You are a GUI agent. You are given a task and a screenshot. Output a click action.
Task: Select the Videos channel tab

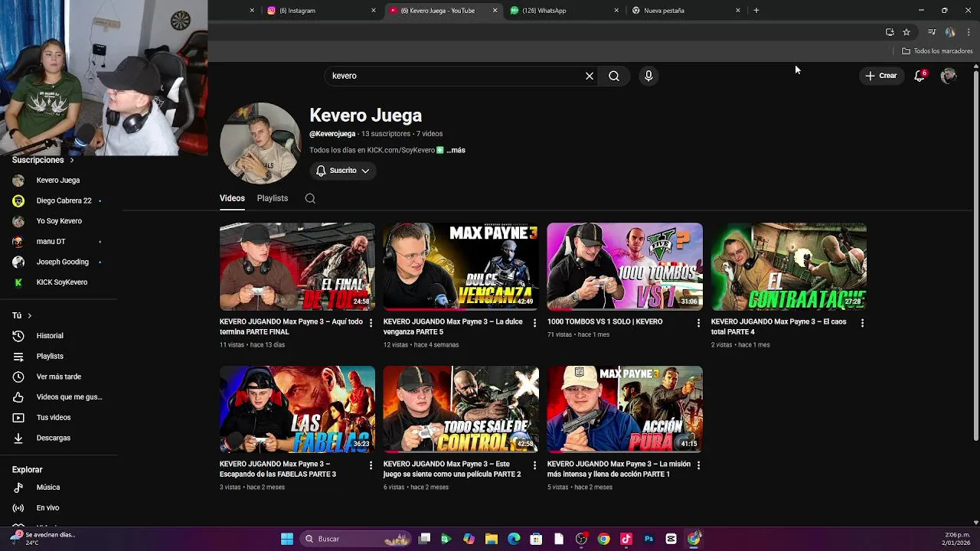[x=232, y=198]
